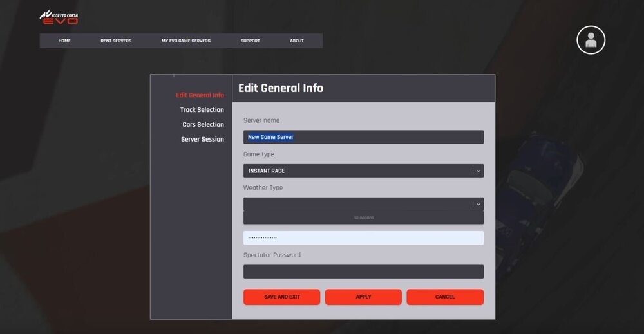The image size is (644, 334).
Task: Click the 'No options' message in dropdown
Action: pyautogui.click(x=363, y=218)
